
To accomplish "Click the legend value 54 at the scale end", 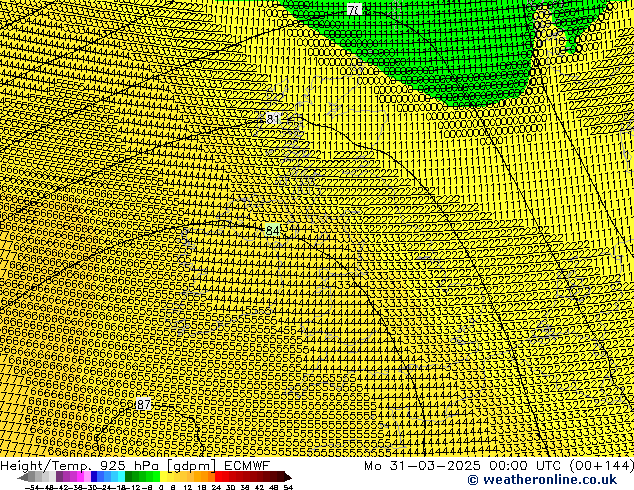I will (288, 487).
